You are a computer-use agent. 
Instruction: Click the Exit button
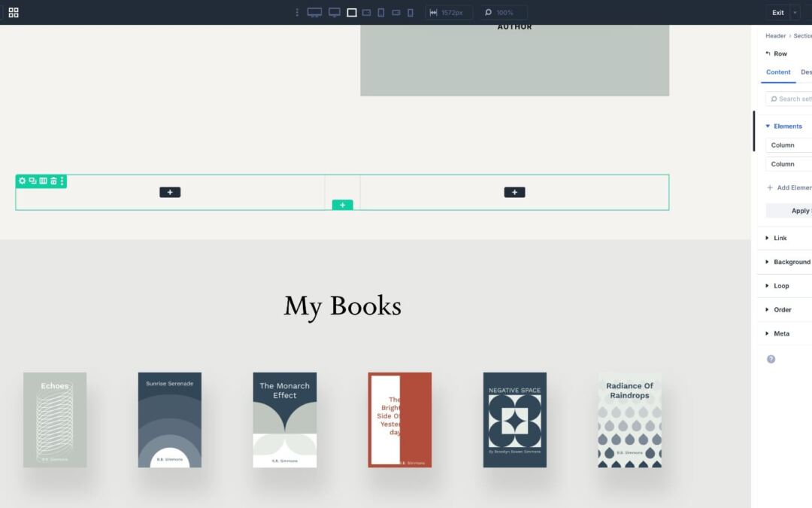[778, 12]
